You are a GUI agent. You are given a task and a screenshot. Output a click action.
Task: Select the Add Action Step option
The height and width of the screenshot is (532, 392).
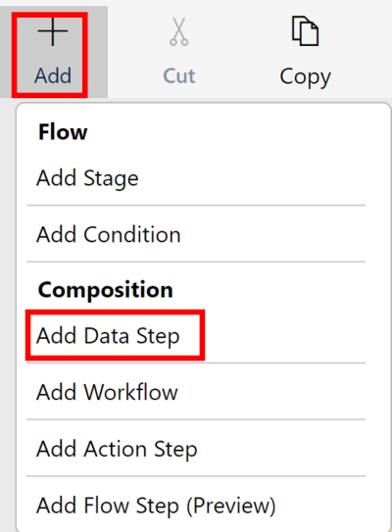tap(117, 450)
